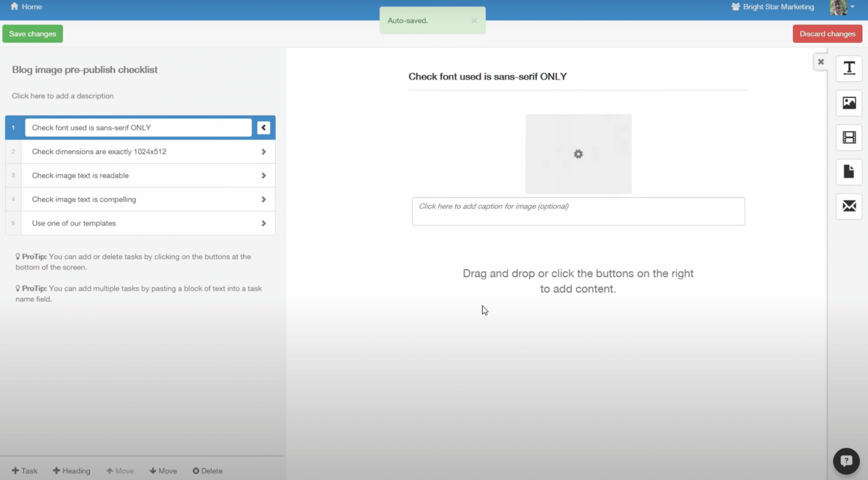Viewport: 868px width, 480px height.
Task: Dismiss the Auto-saved notification
Action: 474,20
